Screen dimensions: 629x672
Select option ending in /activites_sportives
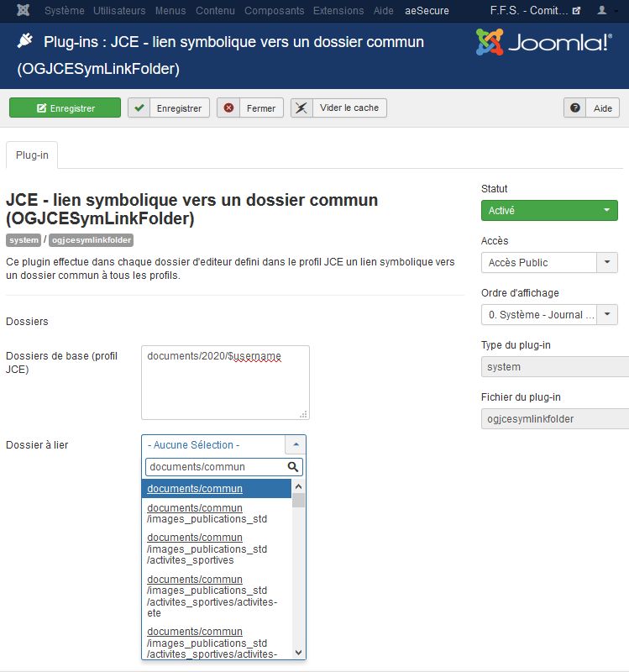[217, 549]
